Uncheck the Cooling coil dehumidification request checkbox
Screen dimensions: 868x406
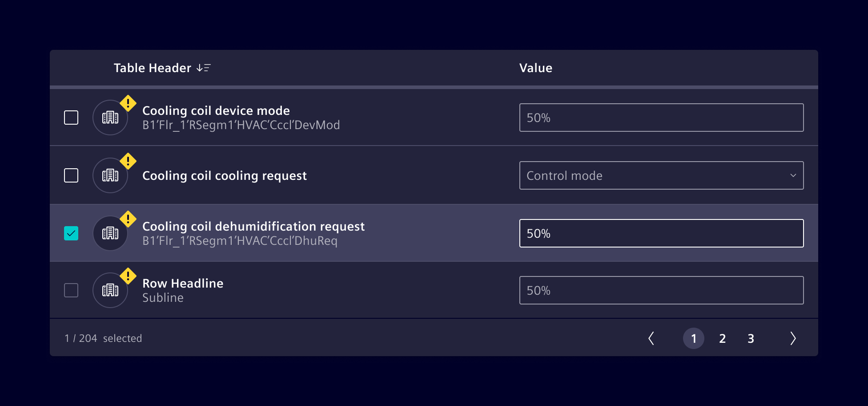71,233
